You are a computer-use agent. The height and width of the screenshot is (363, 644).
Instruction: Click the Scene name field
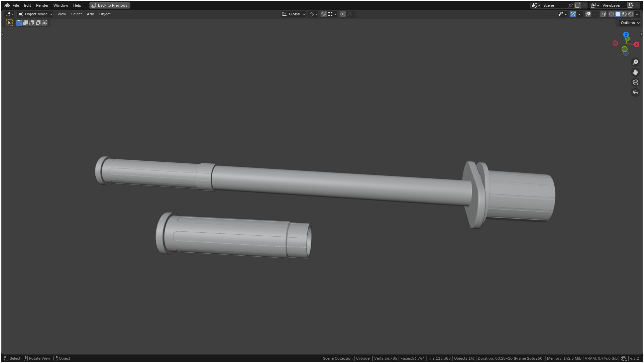coord(554,5)
